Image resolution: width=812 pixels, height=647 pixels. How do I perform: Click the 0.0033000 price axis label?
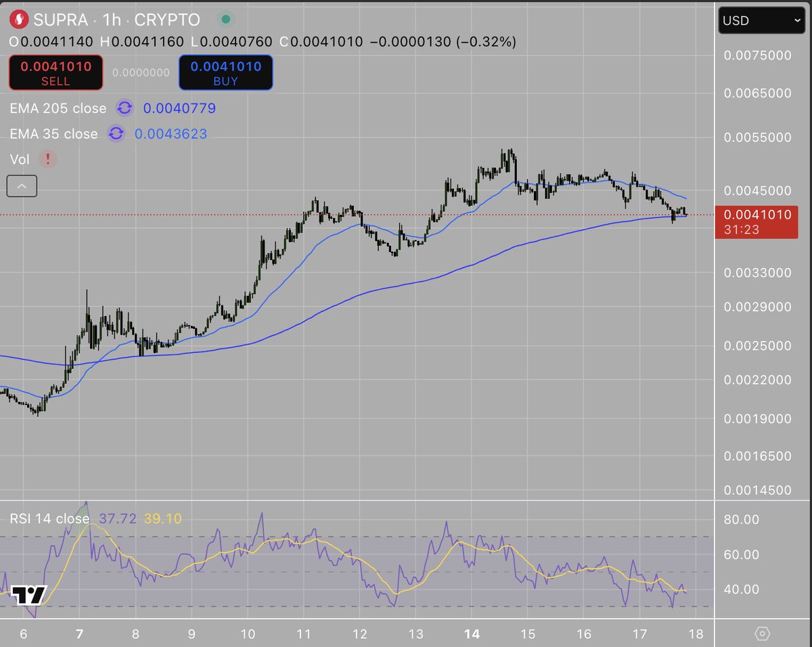pyautogui.click(x=757, y=273)
